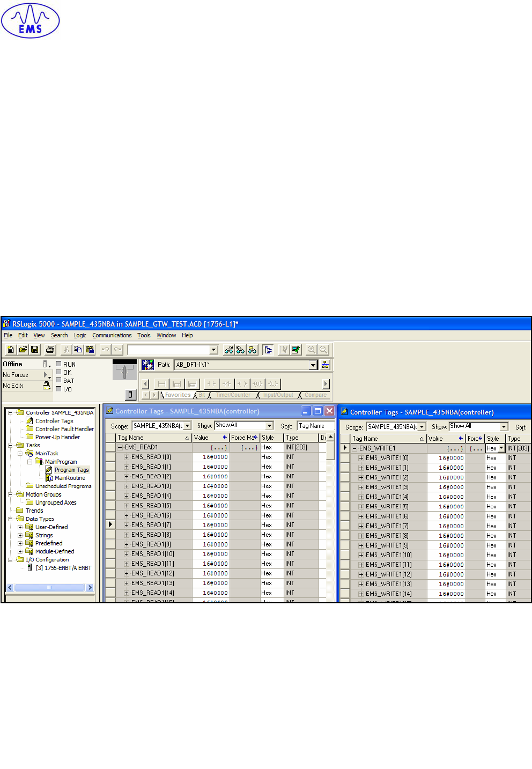The image size is (532, 769).
Task: Open the Search menu
Action: (60, 335)
